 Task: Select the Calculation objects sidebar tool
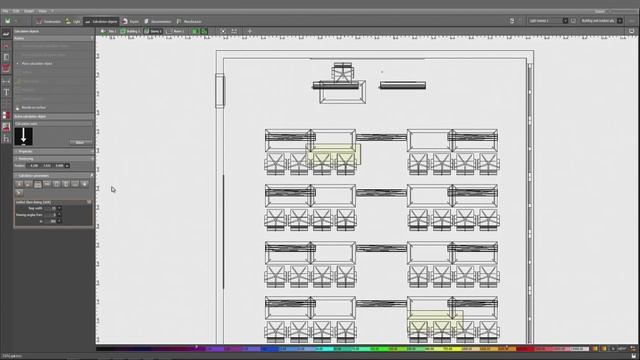point(6,34)
